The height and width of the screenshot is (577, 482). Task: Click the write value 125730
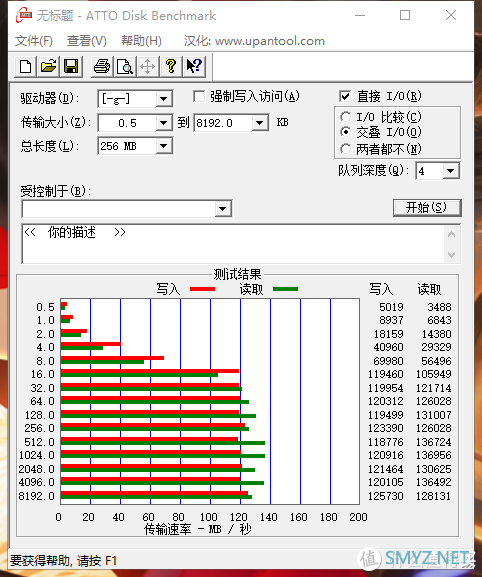pyautogui.click(x=386, y=496)
